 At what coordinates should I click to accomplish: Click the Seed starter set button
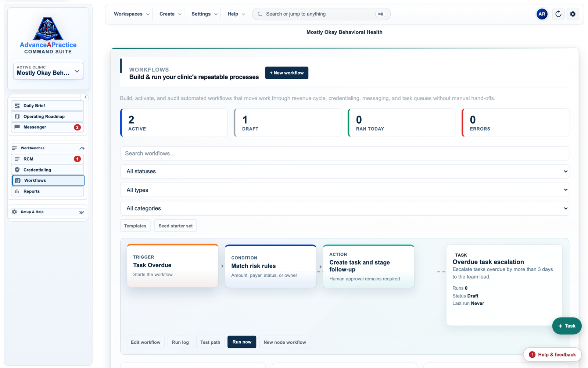(x=175, y=226)
